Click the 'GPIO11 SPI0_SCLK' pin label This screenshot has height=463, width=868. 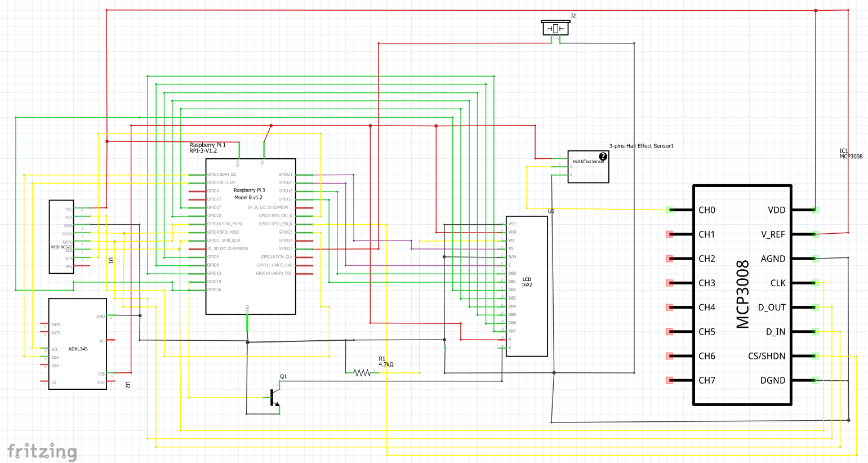point(224,241)
